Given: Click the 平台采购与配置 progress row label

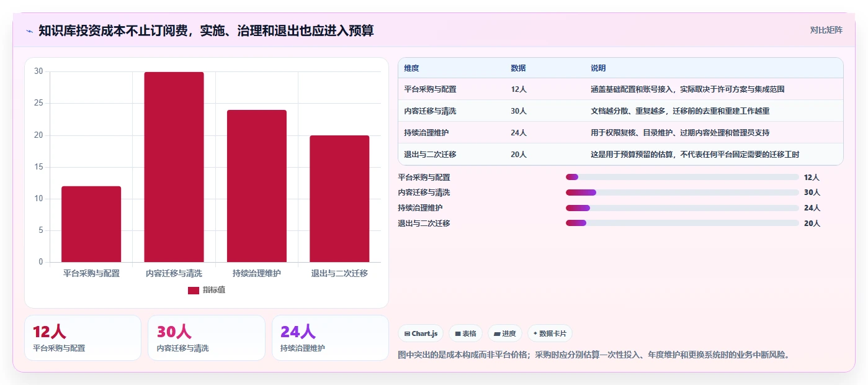Looking at the screenshot, I should 424,178.
